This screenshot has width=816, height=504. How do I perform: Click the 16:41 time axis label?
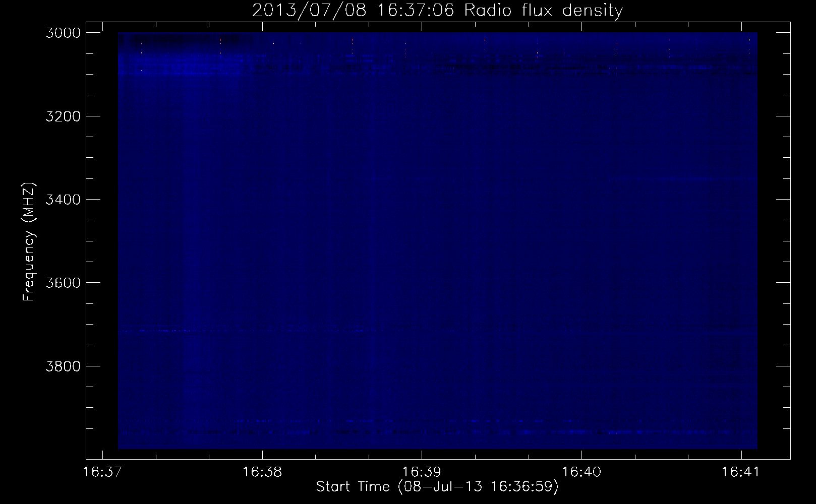(741, 472)
